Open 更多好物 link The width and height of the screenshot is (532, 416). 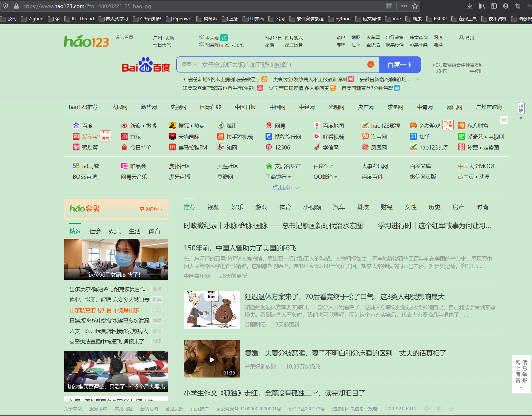coord(151,209)
